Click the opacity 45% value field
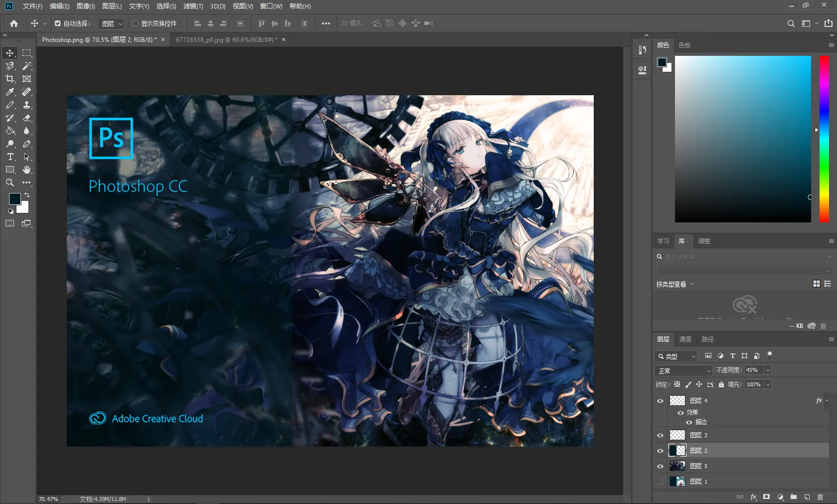The image size is (837, 504). point(753,370)
